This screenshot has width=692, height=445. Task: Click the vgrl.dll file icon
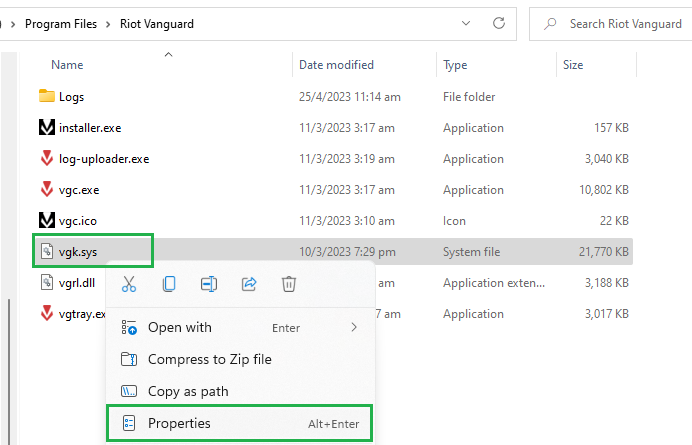click(x=47, y=282)
